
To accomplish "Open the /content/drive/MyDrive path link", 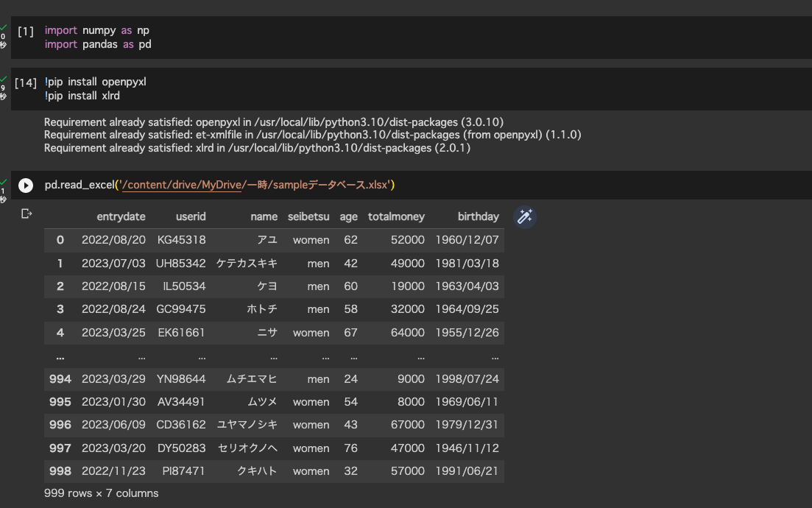I will point(182,185).
